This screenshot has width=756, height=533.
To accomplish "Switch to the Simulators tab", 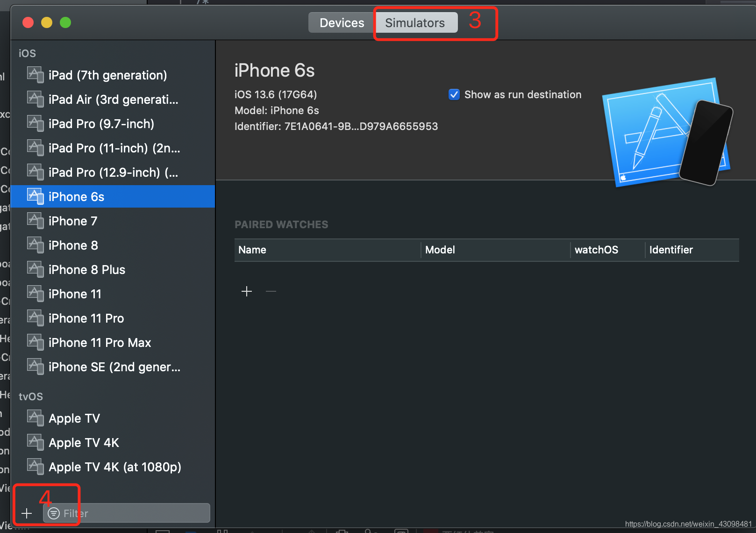I will [415, 22].
